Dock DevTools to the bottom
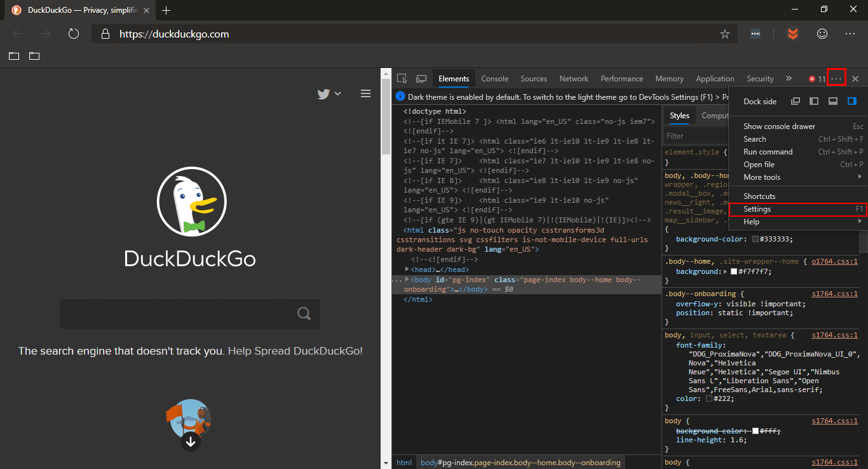 (x=833, y=101)
